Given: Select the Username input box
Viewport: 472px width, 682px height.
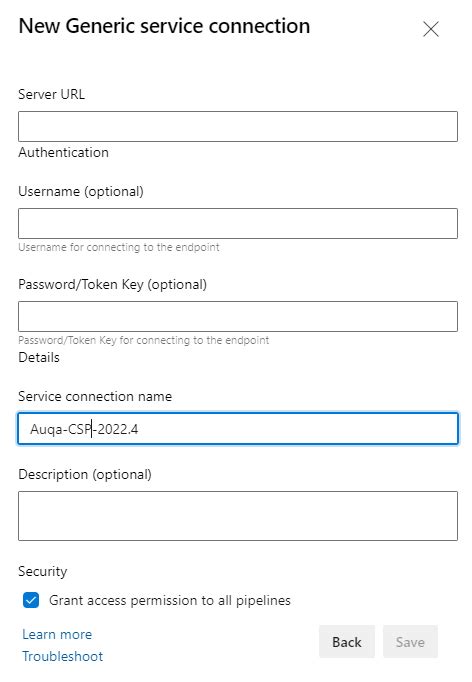Looking at the screenshot, I should (238, 223).
